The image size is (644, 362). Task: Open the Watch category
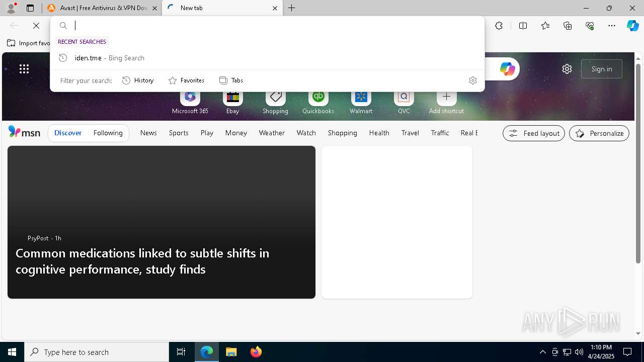tap(306, 133)
